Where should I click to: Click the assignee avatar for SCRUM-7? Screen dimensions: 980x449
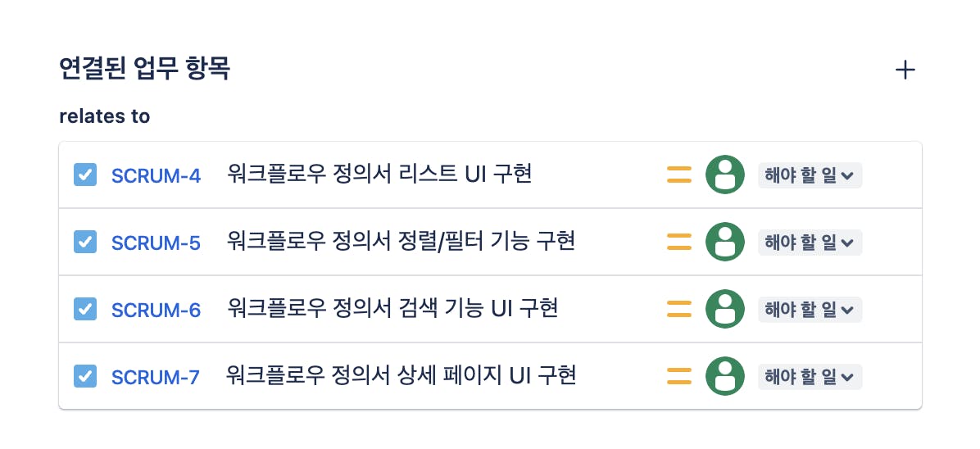[x=724, y=376]
